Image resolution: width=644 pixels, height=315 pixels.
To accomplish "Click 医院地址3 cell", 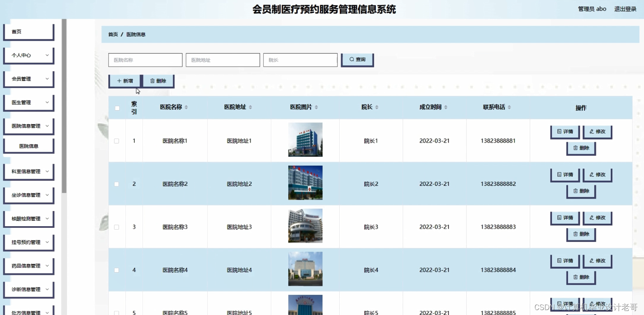I will (x=239, y=227).
